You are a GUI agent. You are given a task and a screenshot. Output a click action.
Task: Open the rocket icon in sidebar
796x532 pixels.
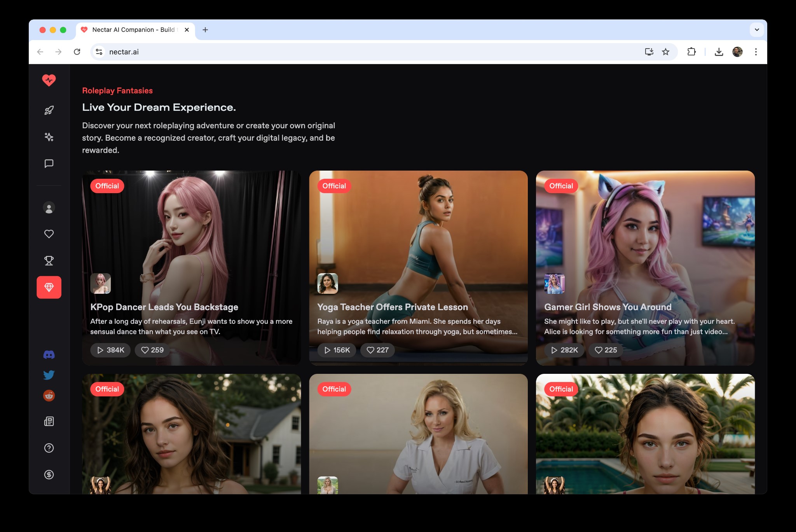point(49,110)
